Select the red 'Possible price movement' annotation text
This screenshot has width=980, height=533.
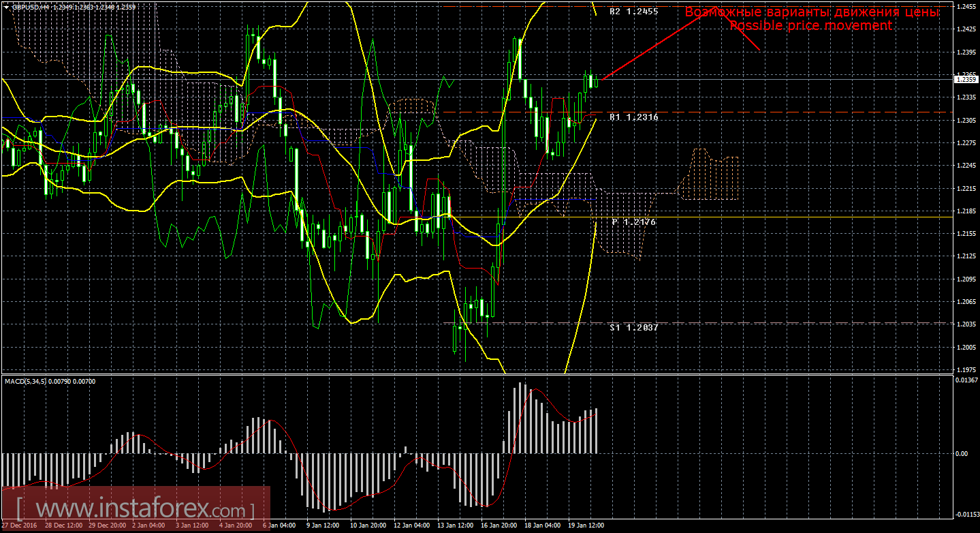[x=810, y=25]
